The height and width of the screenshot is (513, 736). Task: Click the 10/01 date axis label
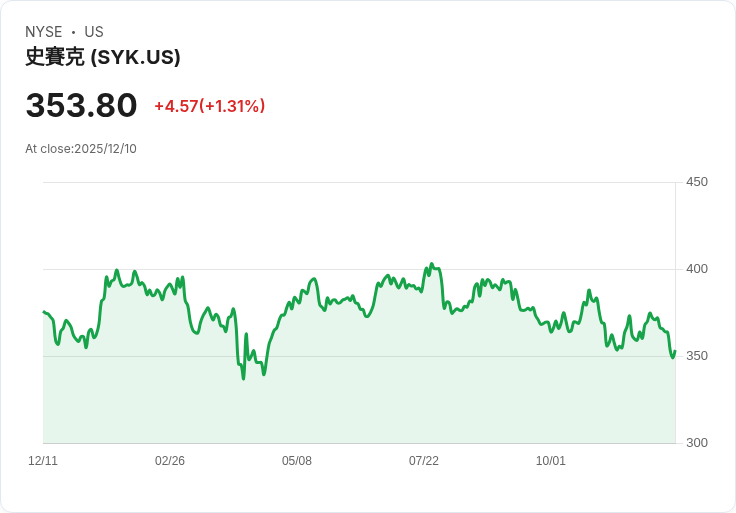tap(551, 461)
